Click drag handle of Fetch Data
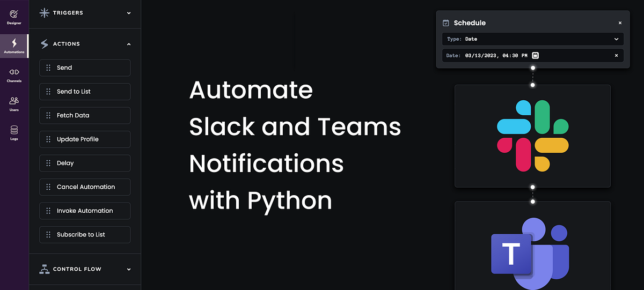 [x=48, y=115]
